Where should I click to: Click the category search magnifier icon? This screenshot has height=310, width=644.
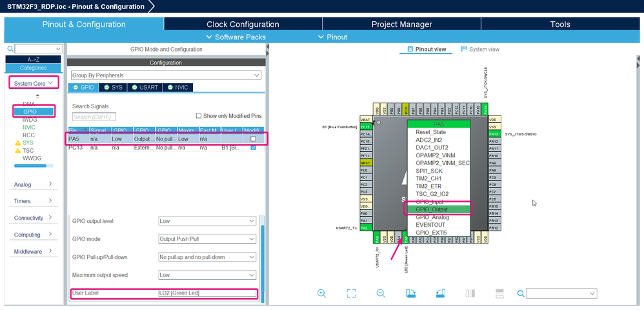coord(10,49)
